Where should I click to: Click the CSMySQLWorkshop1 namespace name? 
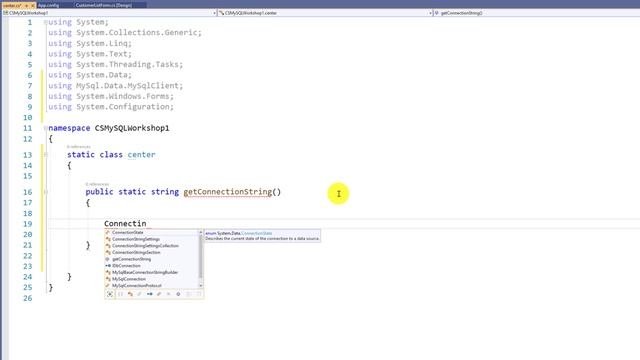(132, 128)
